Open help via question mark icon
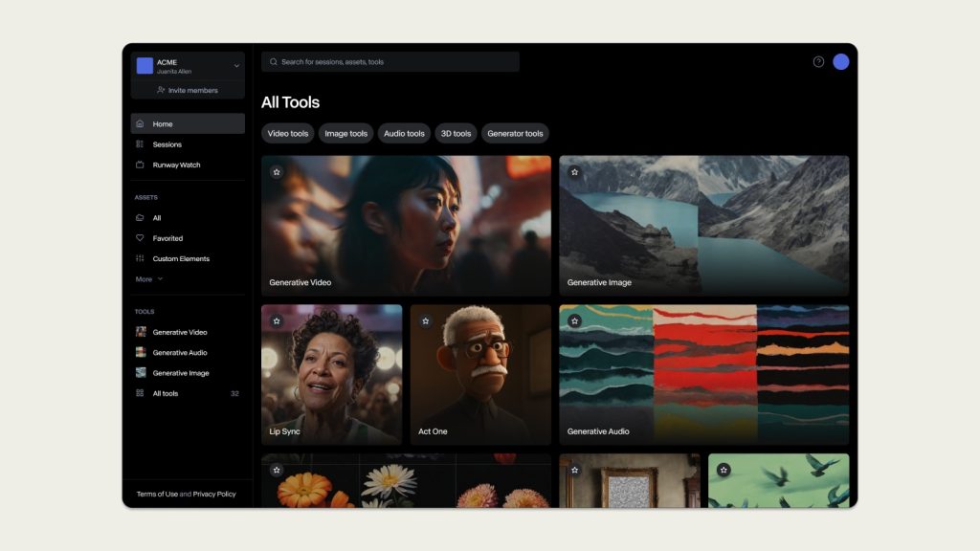 (x=819, y=62)
